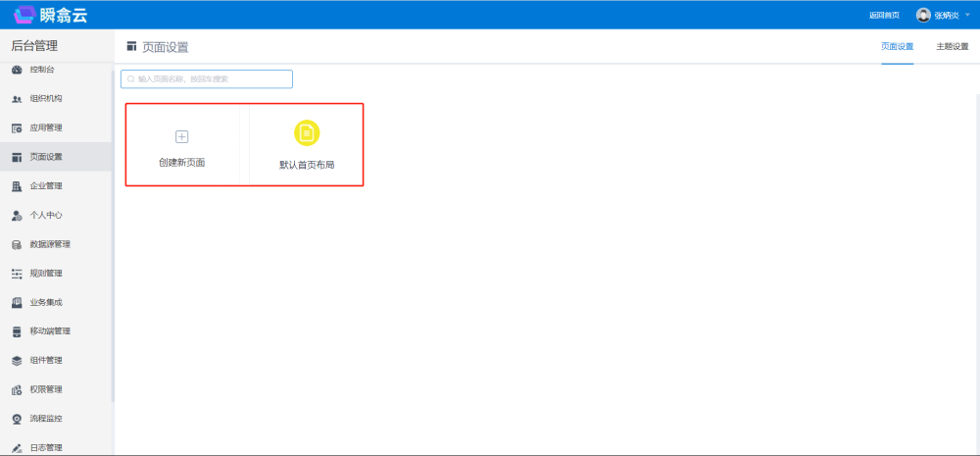Switch to the 主题设置 tab
Image resolution: width=980 pixels, height=456 pixels.
952,46
